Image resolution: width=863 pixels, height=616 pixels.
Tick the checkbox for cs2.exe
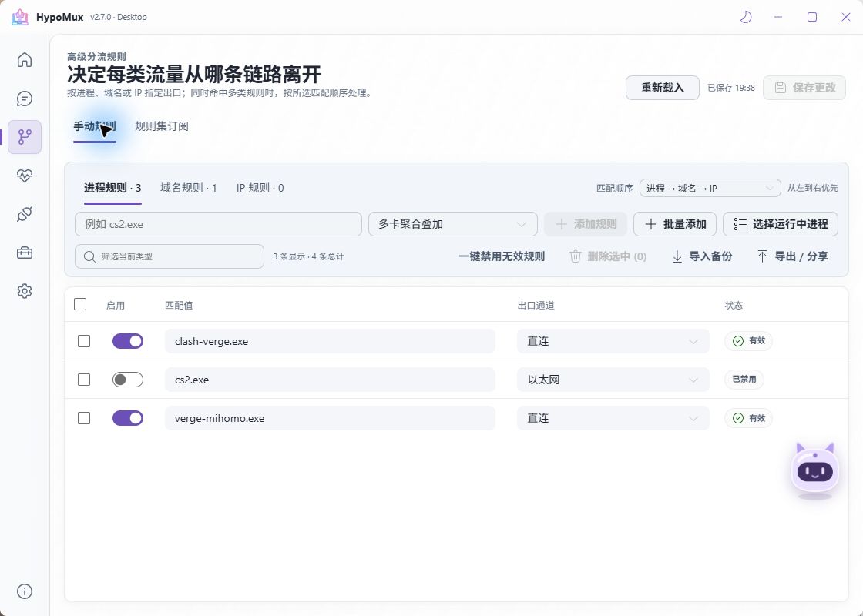(84, 380)
